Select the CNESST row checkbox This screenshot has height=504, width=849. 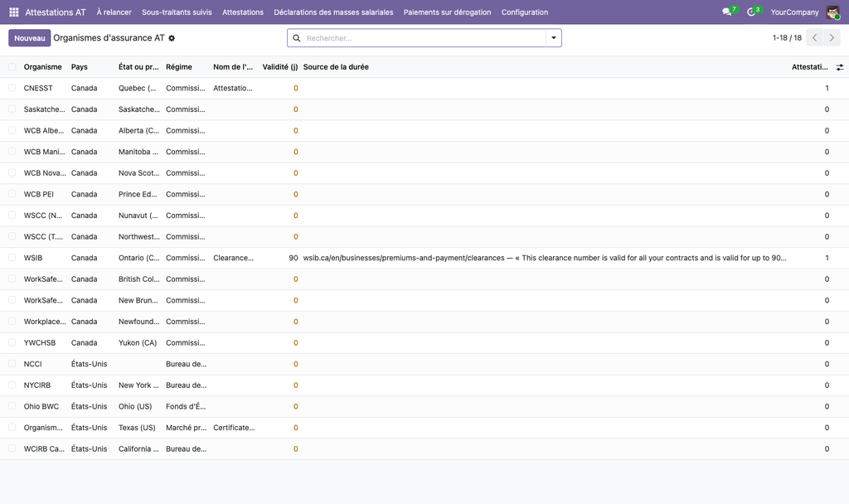(12, 88)
